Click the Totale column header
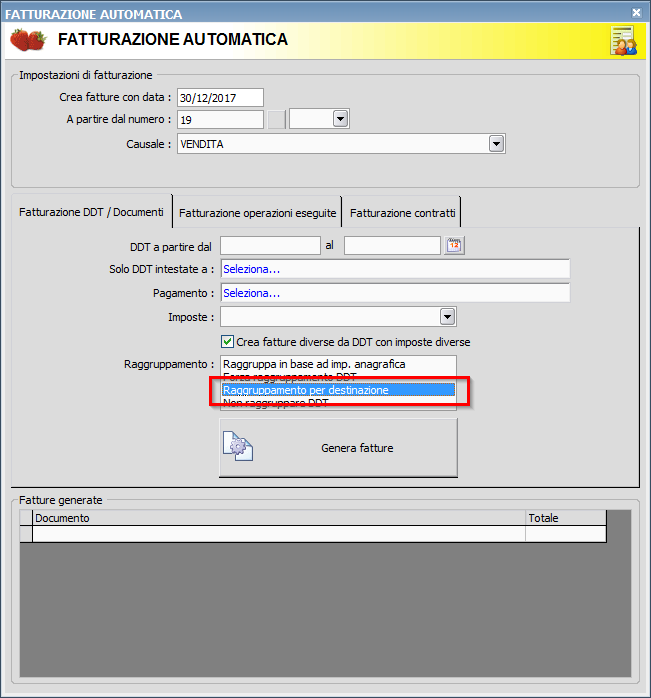Image resolution: width=651 pixels, height=698 pixels. [x=566, y=518]
